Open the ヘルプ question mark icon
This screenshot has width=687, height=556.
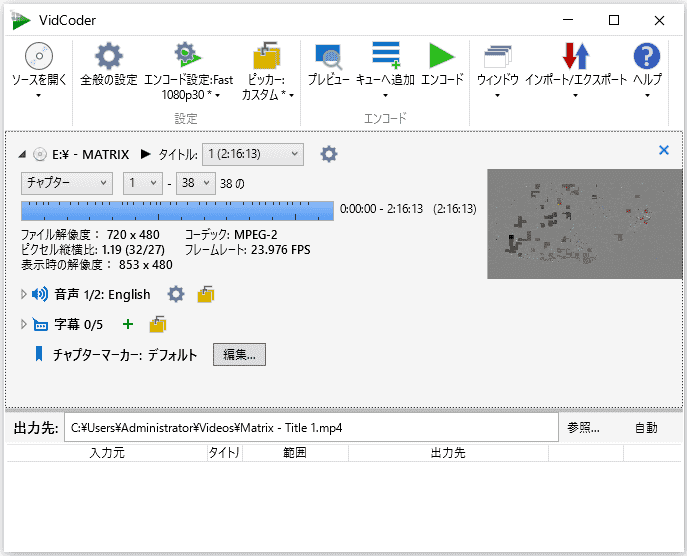647,56
